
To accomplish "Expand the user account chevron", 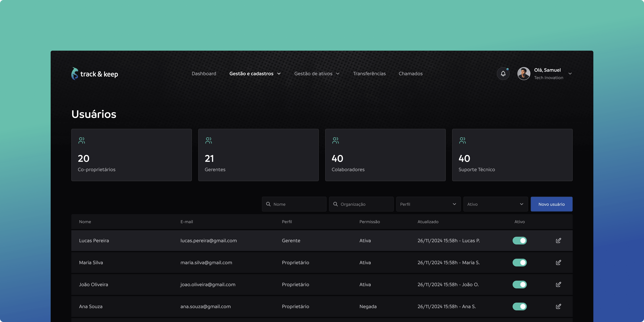I will click(x=570, y=73).
